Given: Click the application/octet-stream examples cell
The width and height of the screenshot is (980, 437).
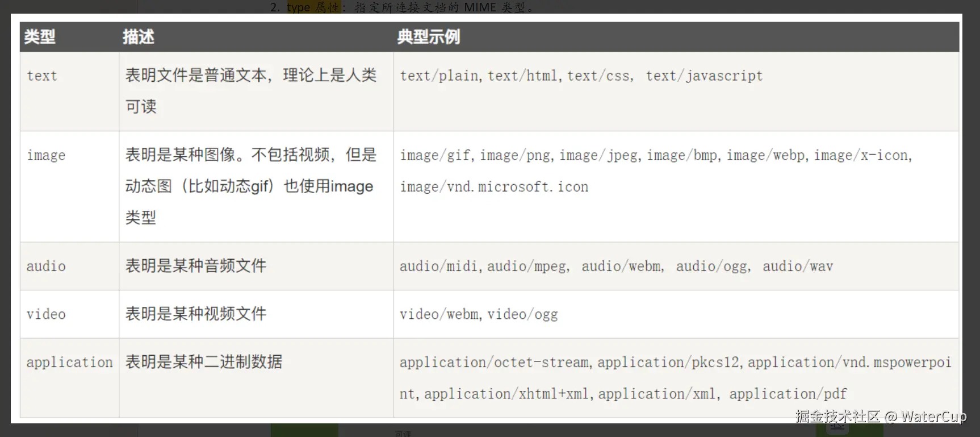Looking at the screenshot, I should pyautogui.click(x=675, y=378).
